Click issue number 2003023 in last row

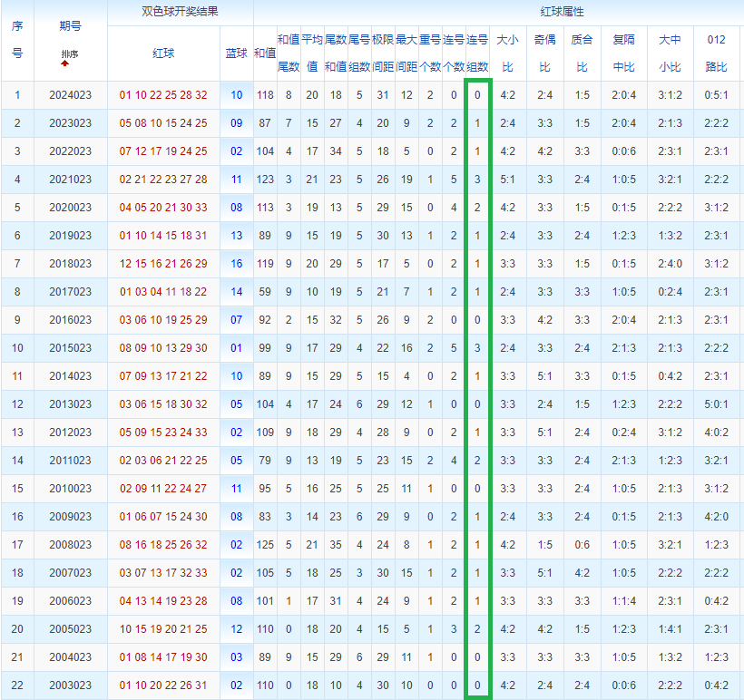coord(70,685)
